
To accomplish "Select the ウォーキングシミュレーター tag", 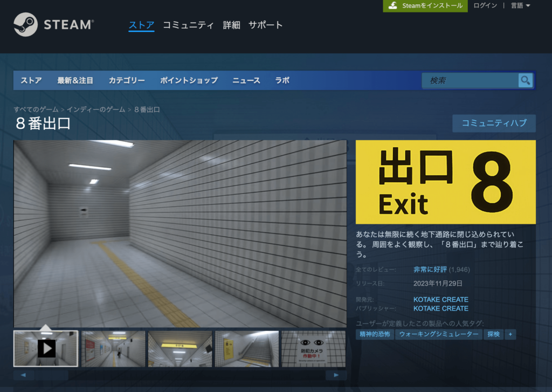I will (439, 334).
